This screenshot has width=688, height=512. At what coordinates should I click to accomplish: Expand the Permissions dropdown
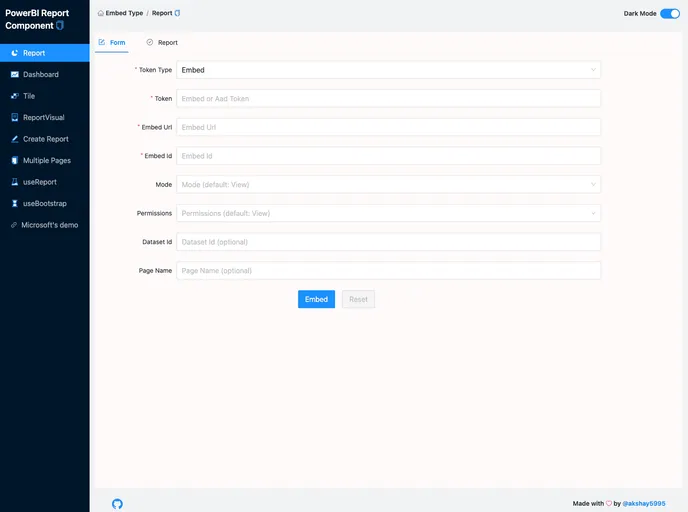(x=388, y=213)
